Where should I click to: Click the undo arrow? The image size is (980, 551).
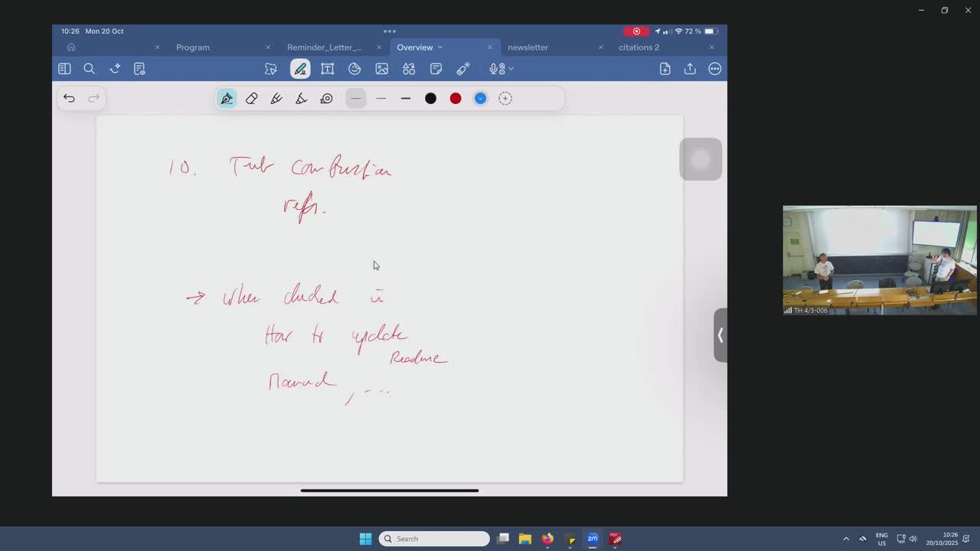[69, 98]
